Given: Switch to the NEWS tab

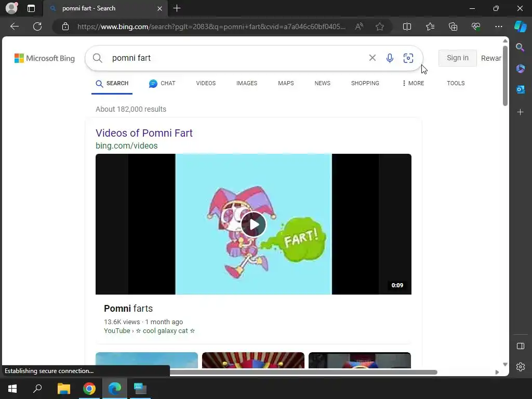Looking at the screenshot, I should coord(322,84).
